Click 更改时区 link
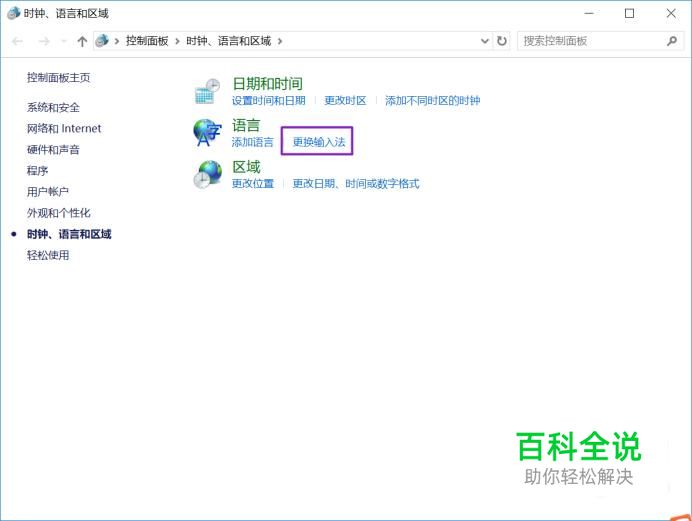The width and height of the screenshot is (692, 521). pos(345,101)
